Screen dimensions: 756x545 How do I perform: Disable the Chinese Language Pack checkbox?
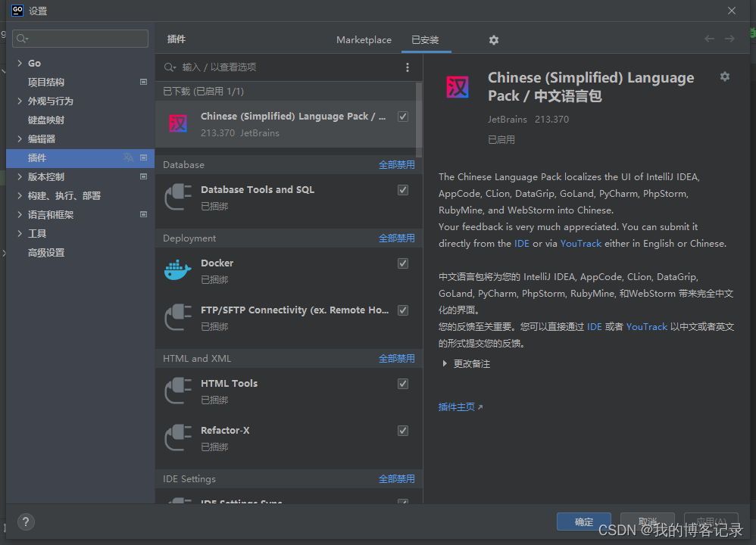(403, 117)
